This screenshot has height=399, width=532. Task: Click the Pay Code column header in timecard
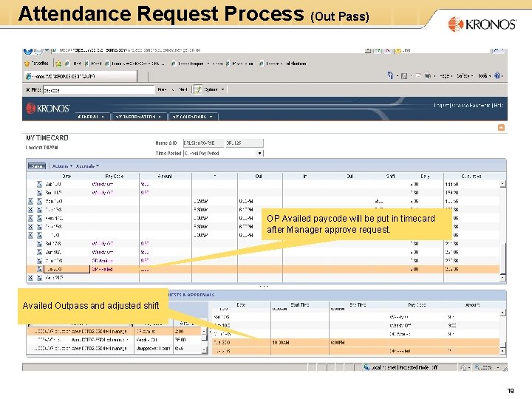click(115, 177)
